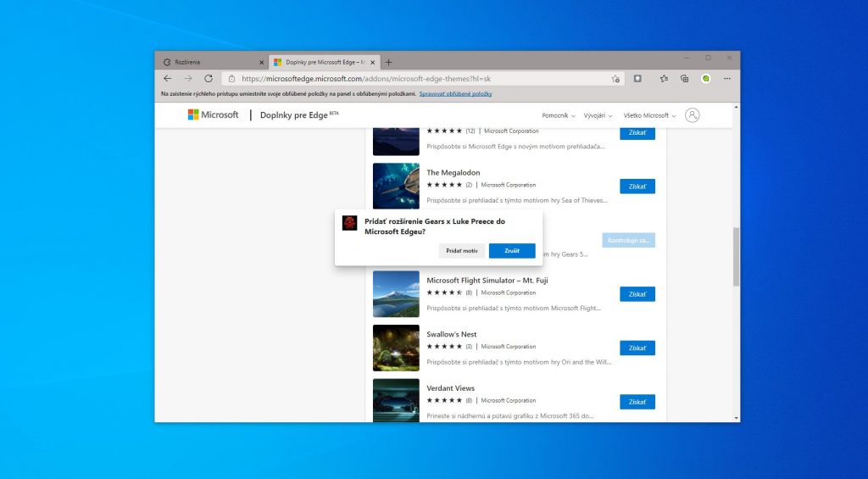Get the Mt. Fuji Flight Simulator theme

tap(637, 294)
